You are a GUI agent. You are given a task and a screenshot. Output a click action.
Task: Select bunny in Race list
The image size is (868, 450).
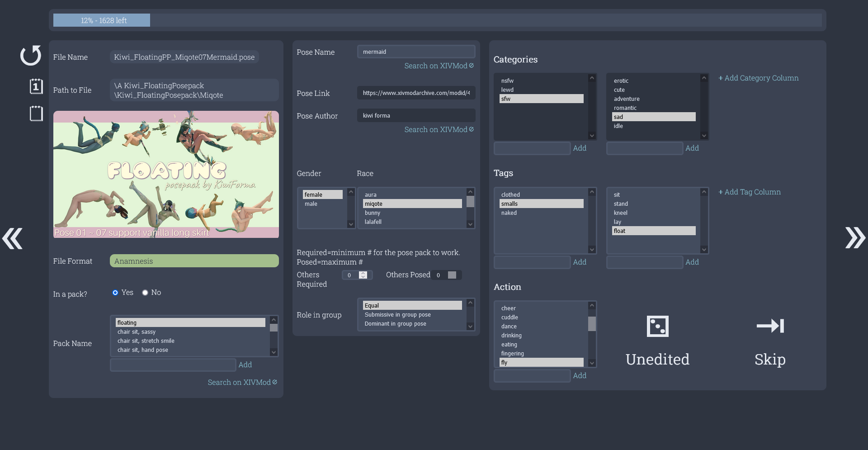412,213
